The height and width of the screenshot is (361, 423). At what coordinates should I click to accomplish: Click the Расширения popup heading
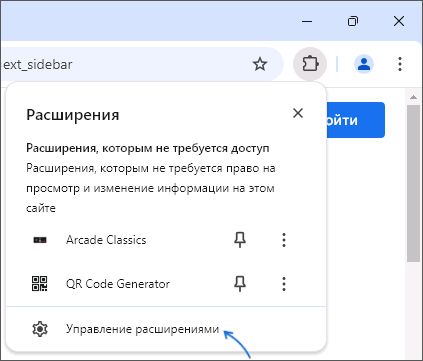click(x=73, y=115)
